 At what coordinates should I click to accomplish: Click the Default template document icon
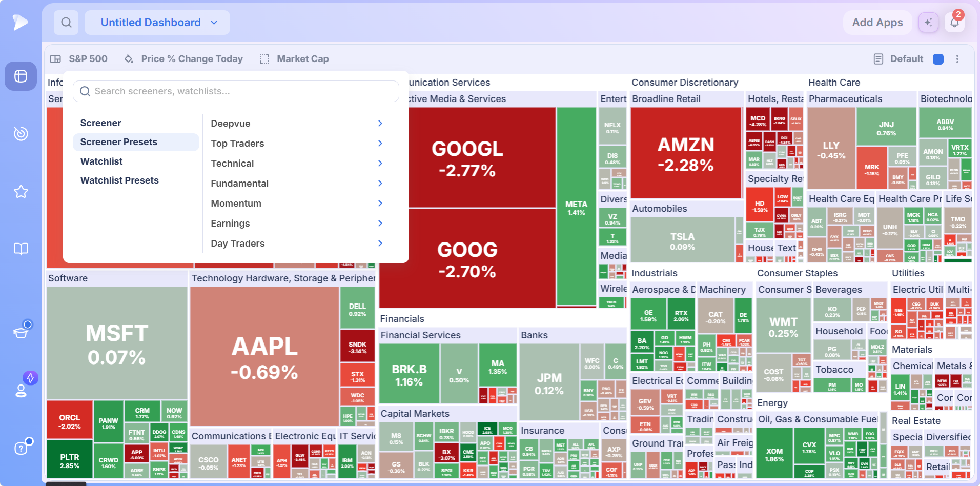click(879, 59)
